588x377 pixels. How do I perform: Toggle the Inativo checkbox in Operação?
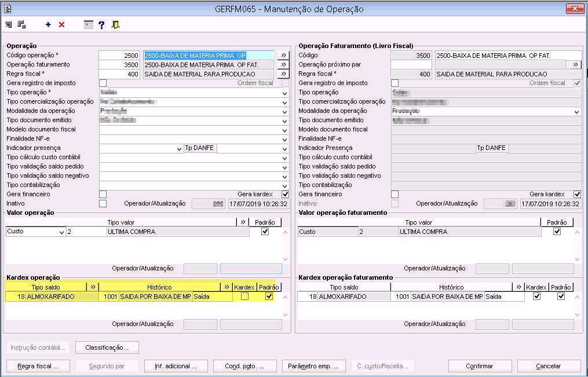pyautogui.click(x=103, y=203)
